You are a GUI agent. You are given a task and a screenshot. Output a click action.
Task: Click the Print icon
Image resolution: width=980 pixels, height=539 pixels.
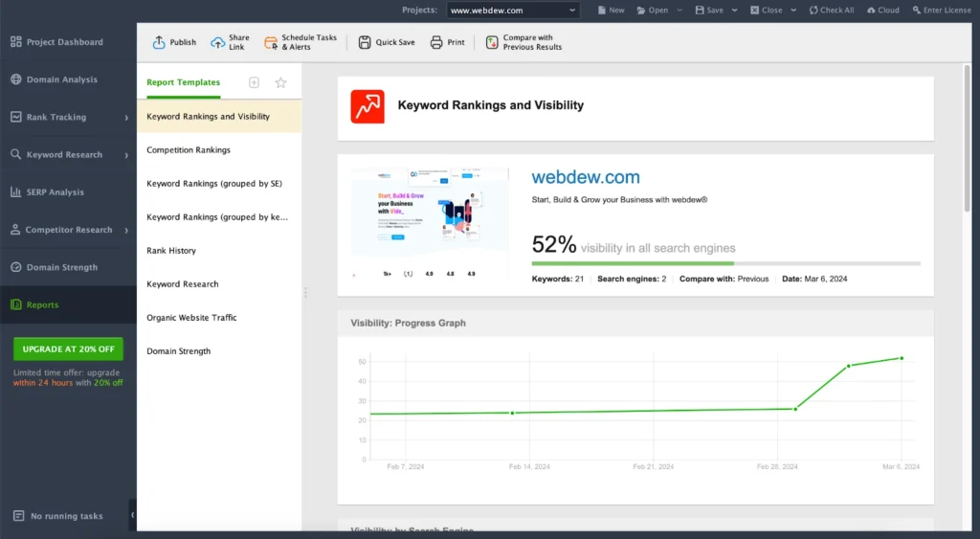click(436, 42)
